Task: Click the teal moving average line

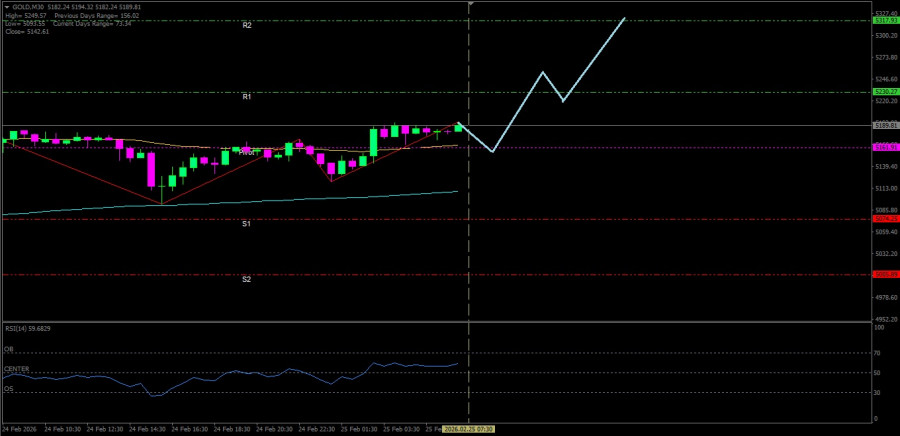Action: [x=300, y=199]
